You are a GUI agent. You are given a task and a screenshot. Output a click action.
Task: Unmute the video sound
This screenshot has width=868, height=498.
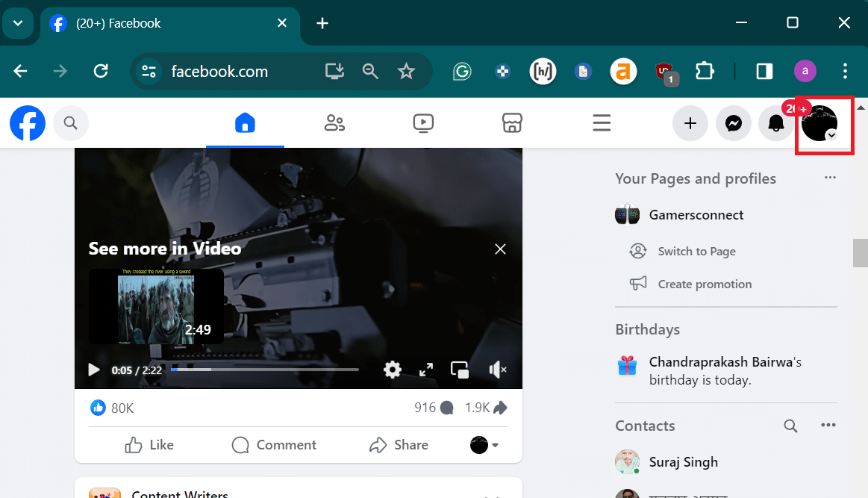tap(498, 370)
